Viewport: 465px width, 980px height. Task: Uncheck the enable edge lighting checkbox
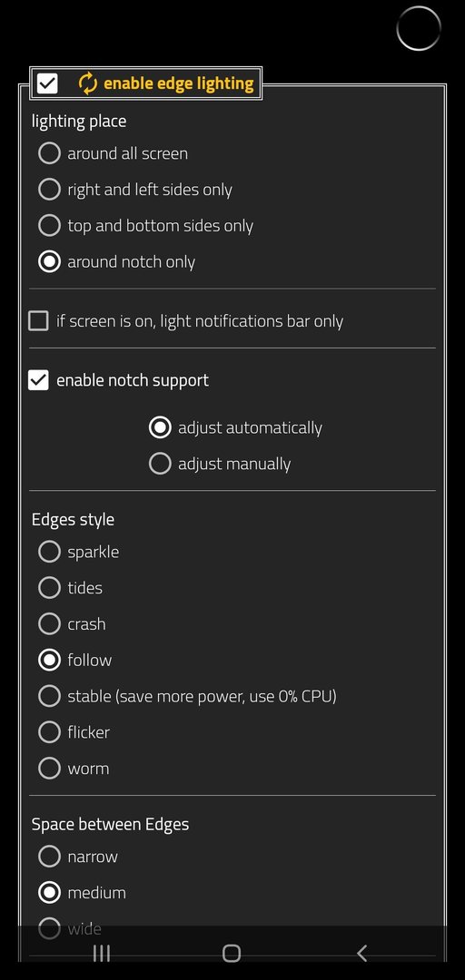[x=47, y=83]
